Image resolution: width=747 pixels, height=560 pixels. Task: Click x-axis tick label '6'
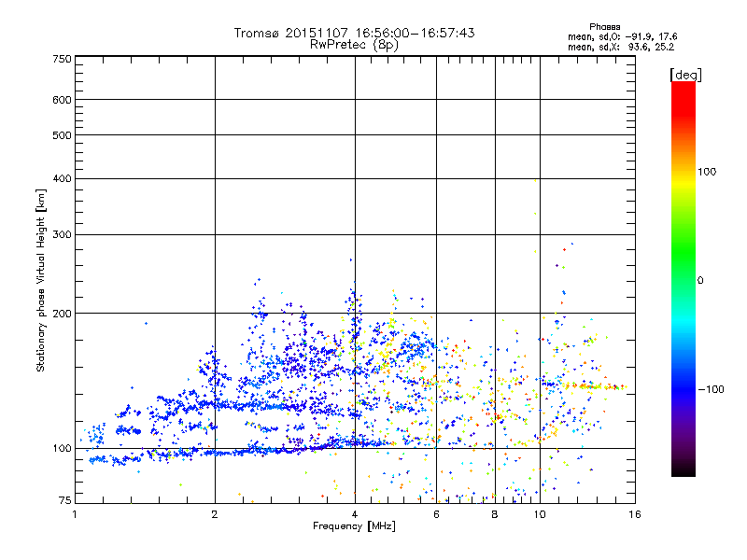436,514
